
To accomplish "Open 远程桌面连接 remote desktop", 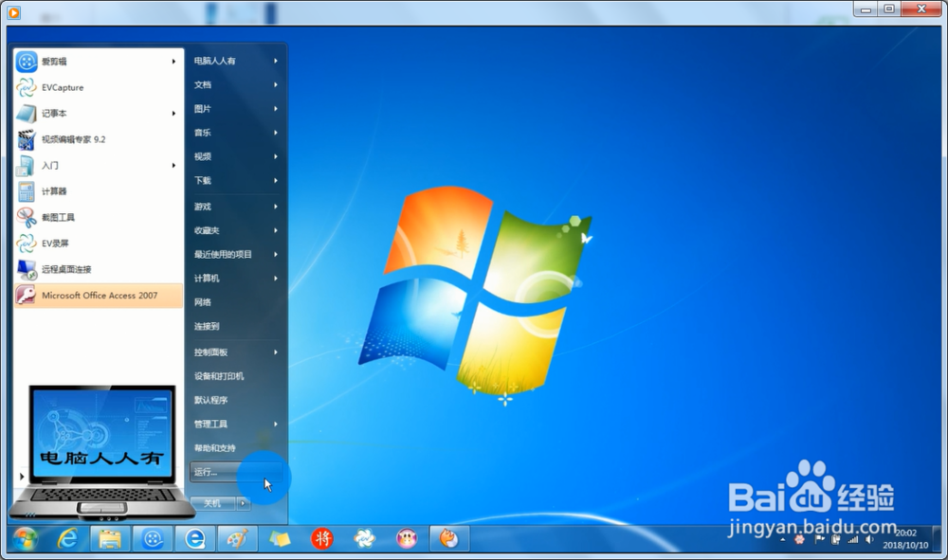I will [x=99, y=269].
